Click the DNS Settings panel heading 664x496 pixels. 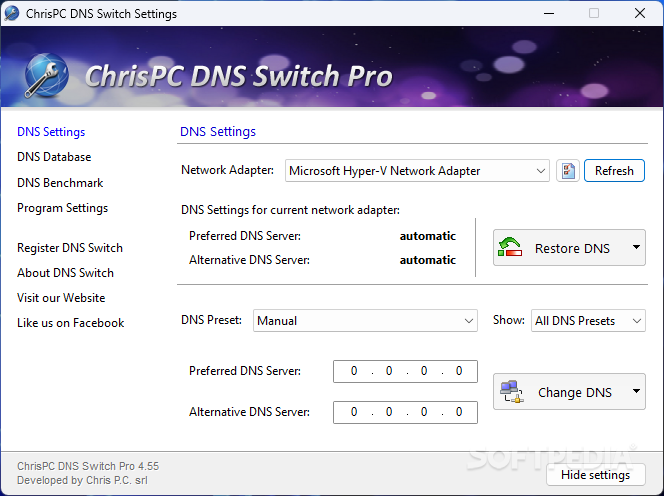[x=218, y=132]
